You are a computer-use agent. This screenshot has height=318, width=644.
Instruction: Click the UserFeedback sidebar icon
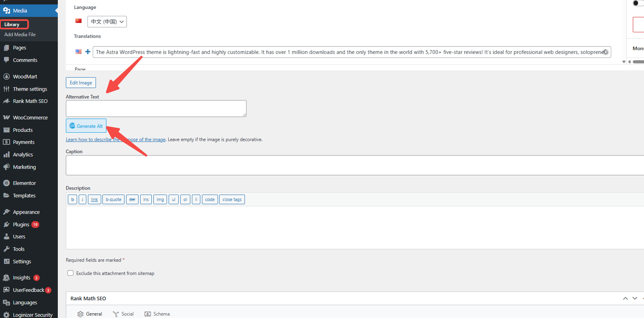pos(6,290)
